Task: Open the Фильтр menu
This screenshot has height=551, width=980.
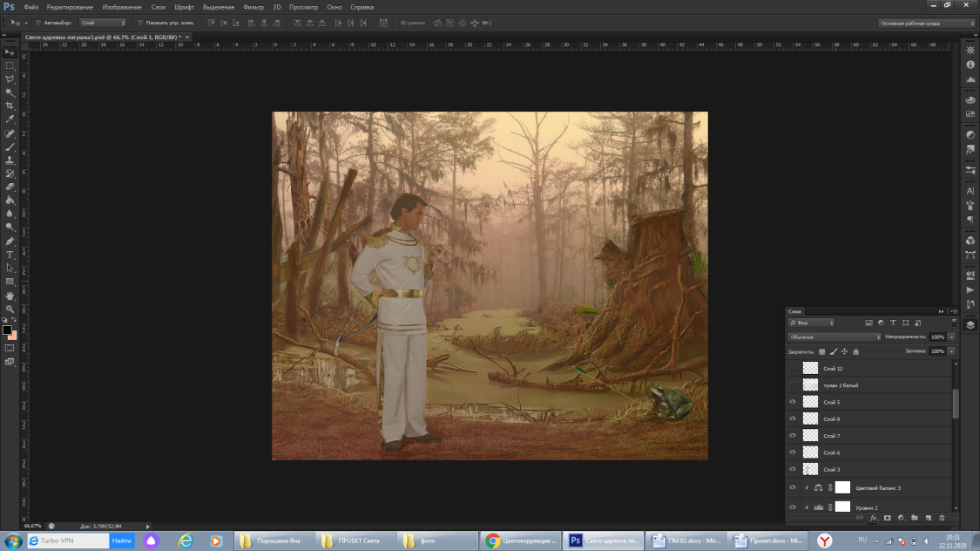Action: point(253,8)
